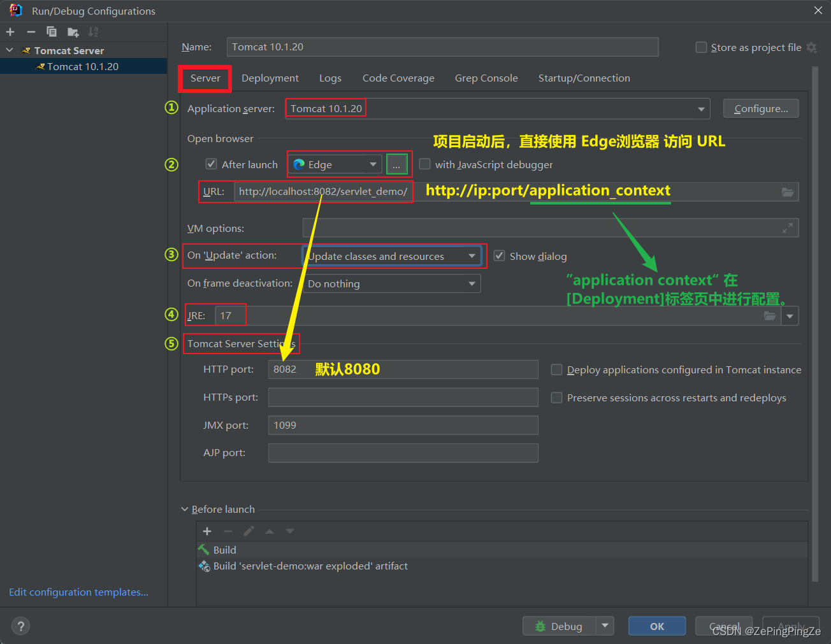Remove selected configuration with minus icon
831x644 pixels.
coord(31,32)
